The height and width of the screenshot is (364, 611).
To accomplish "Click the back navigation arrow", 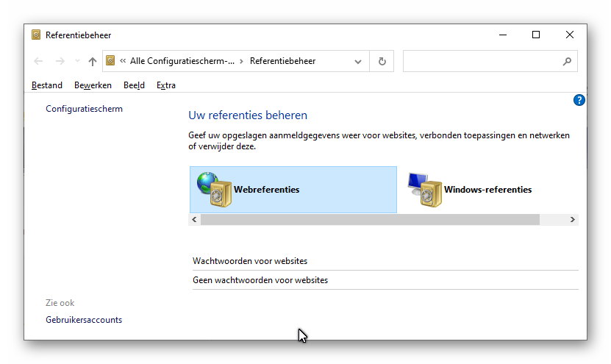I will pos(39,61).
